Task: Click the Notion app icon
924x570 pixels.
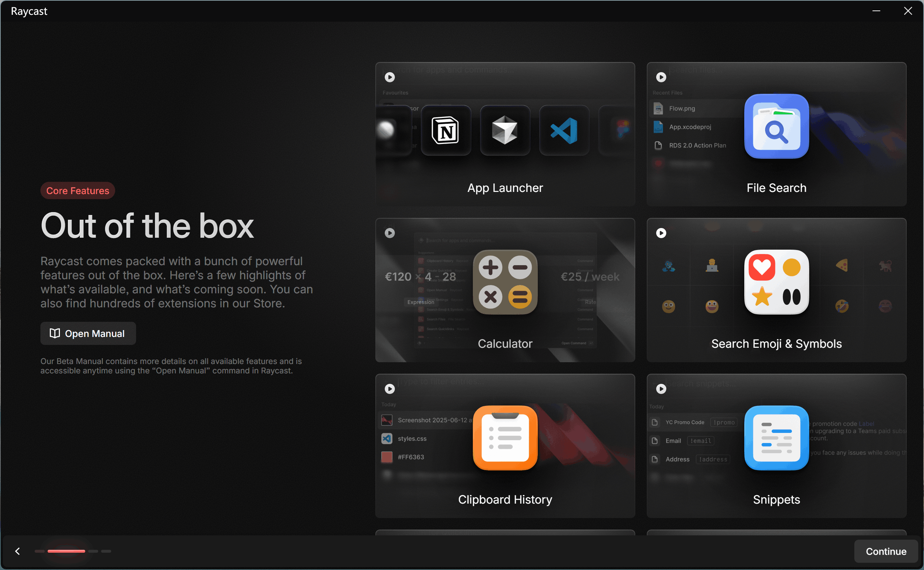Action: pyautogui.click(x=445, y=131)
